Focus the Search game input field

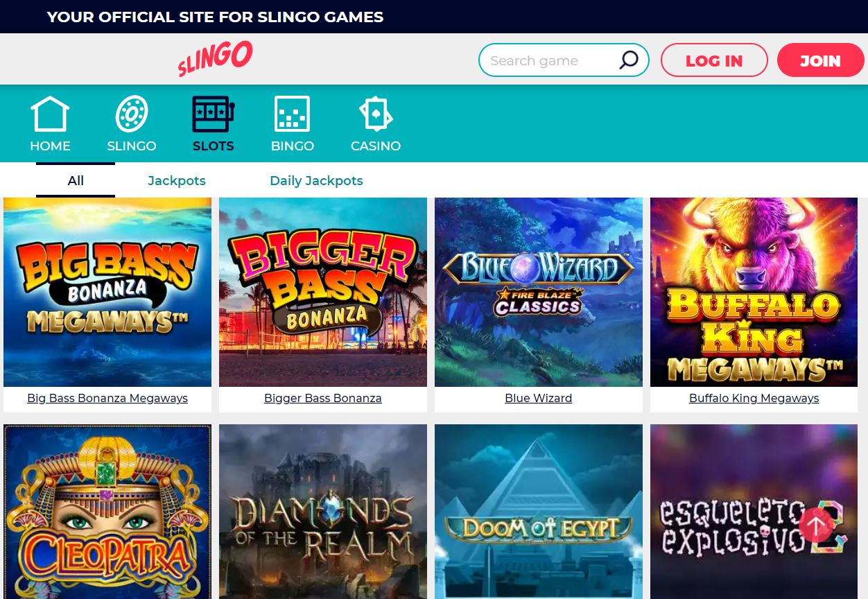click(564, 60)
